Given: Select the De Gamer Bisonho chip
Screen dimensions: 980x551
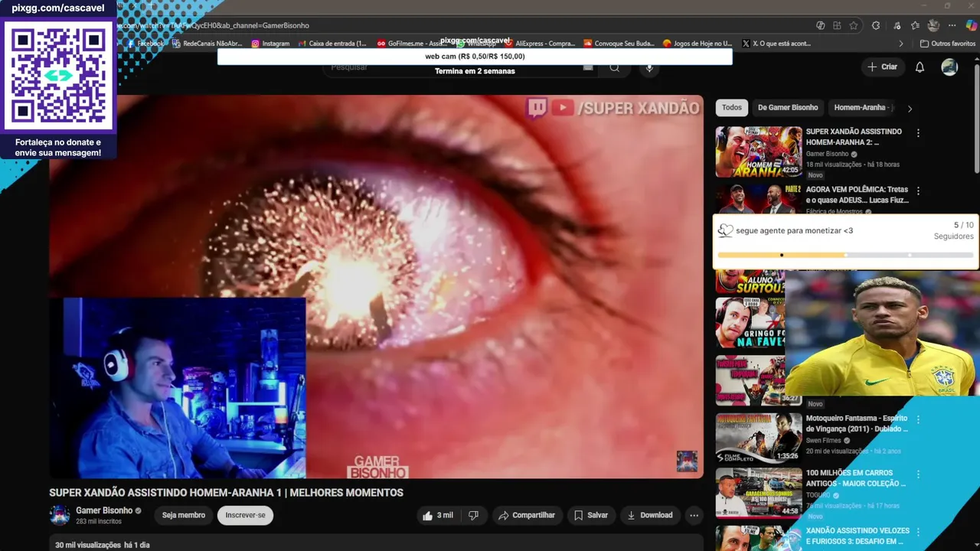Looking at the screenshot, I should 788,108.
